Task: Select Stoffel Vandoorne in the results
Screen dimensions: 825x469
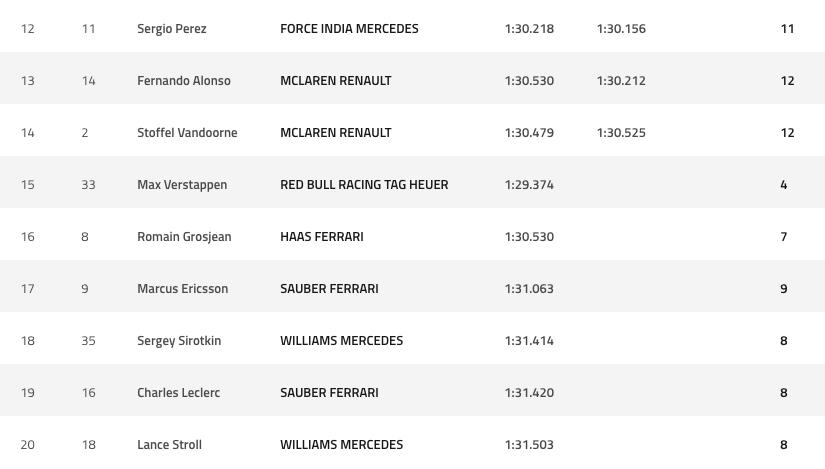Action: coord(187,133)
